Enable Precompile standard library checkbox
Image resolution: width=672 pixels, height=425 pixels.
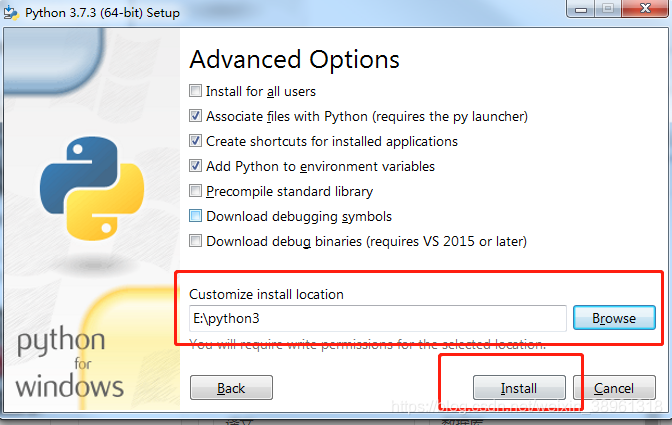[x=195, y=191]
